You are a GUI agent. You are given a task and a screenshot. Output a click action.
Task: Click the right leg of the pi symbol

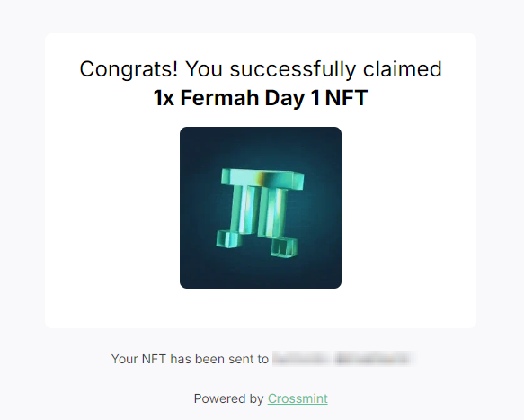click(x=273, y=212)
